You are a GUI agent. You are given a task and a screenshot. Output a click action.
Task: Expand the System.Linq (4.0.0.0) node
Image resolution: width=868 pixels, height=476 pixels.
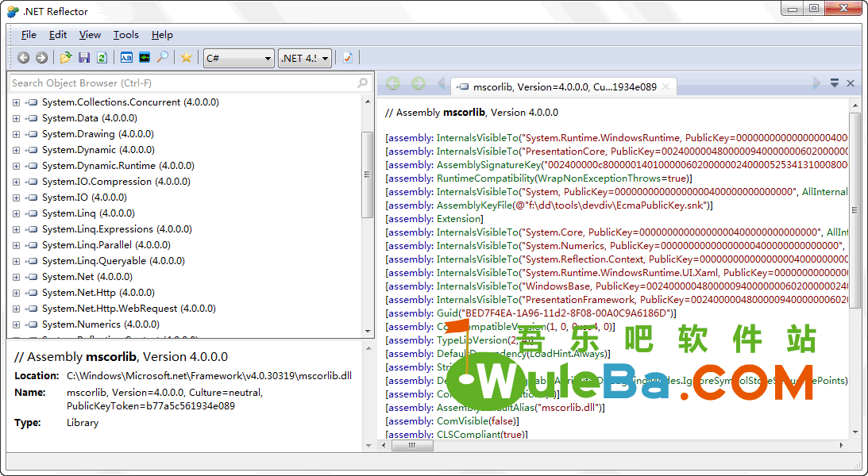(16, 213)
